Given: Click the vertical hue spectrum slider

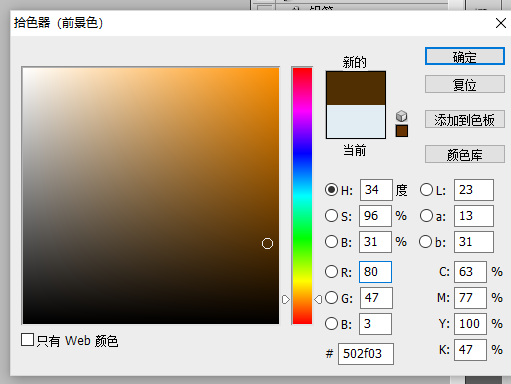Looking at the screenshot, I should (302, 196).
